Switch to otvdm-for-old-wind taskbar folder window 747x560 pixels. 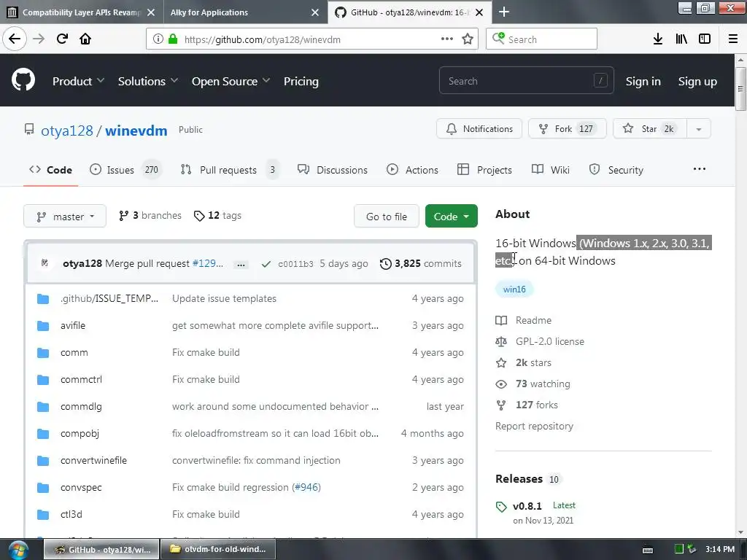pyautogui.click(x=219, y=549)
